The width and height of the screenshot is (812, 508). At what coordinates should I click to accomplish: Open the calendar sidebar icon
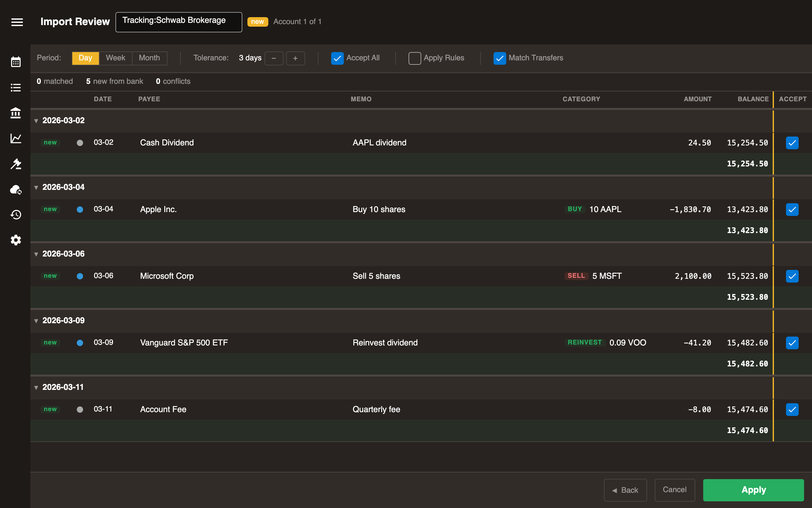pyautogui.click(x=16, y=62)
